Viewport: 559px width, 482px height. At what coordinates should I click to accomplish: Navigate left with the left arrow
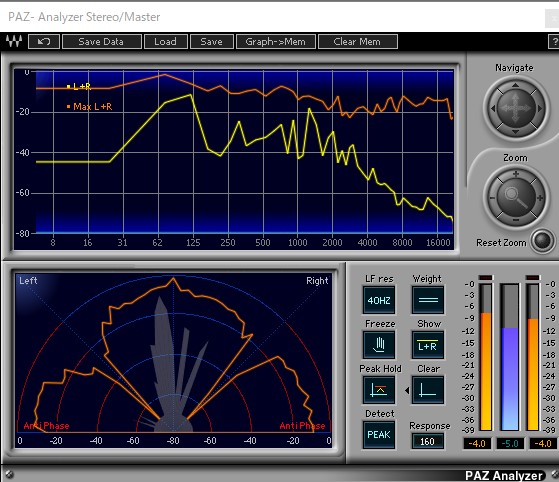pos(493,108)
